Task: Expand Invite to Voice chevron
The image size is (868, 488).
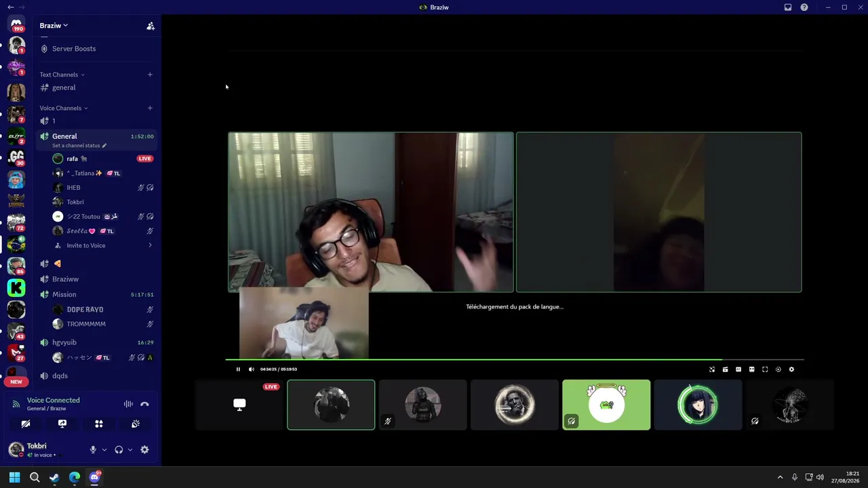Action: pos(150,245)
